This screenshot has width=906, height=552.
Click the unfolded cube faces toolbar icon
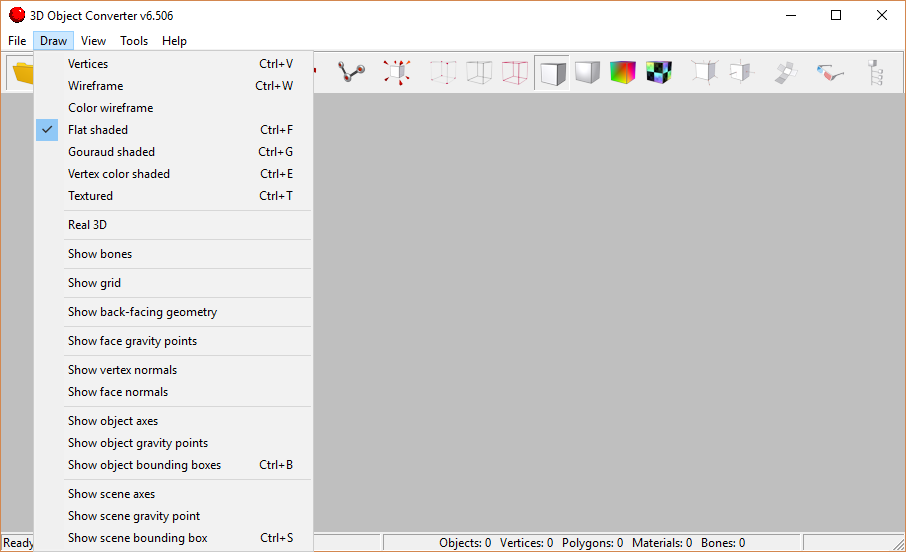pyautogui.click(x=786, y=72)
